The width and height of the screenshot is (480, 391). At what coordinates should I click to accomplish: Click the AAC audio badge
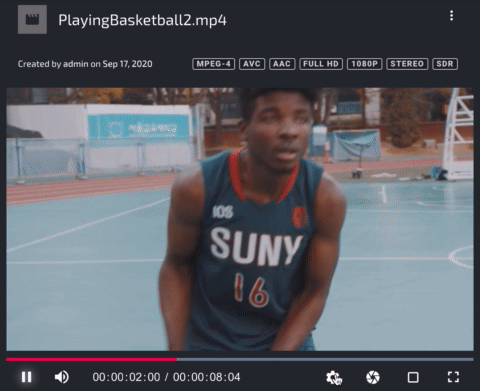(282, 64)
